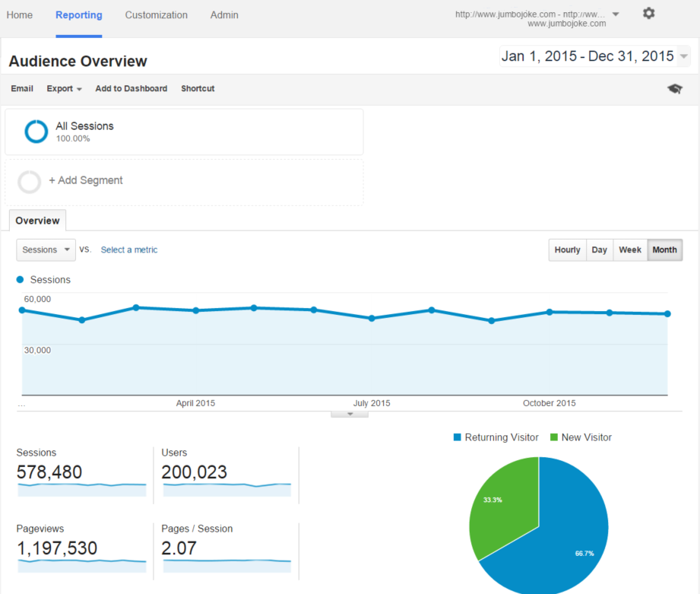Image resolution: width=700 pixels, height=594 pixels.
Task: Open the Admin tab
Action: coord(224,15)
